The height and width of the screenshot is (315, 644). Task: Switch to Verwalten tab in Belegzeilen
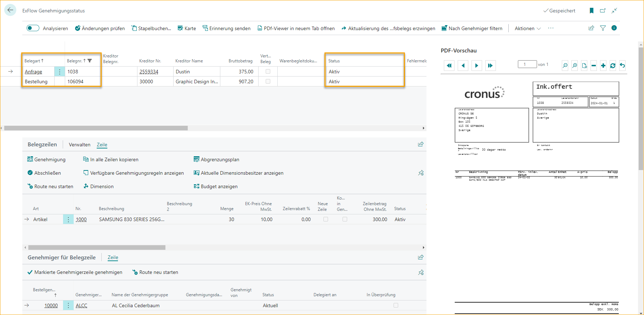79,145
